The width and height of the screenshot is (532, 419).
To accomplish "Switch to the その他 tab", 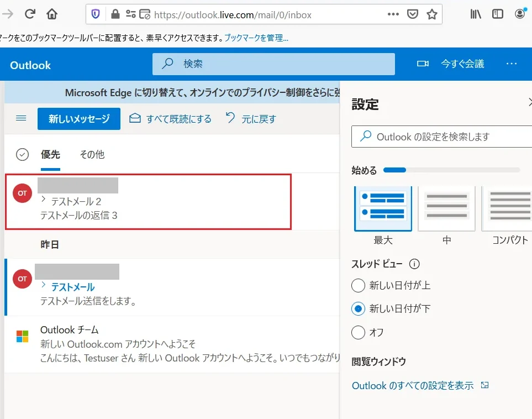I will (92, 154).
